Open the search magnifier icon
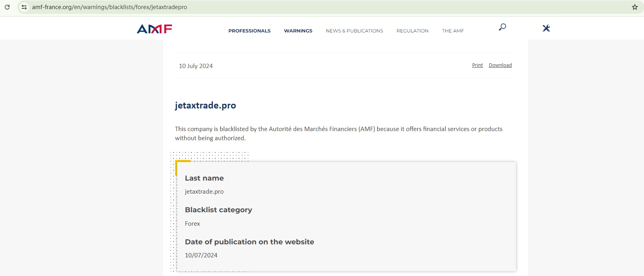The image size is (644, 276). pos(502,27)
